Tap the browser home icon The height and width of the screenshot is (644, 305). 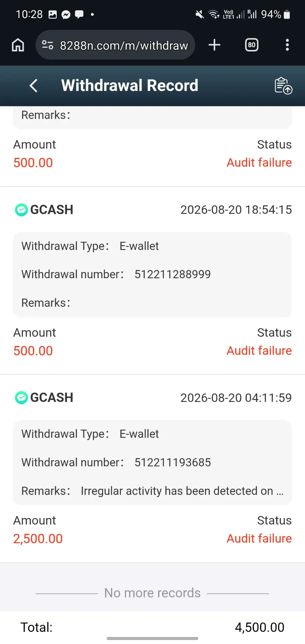point(18,45)
